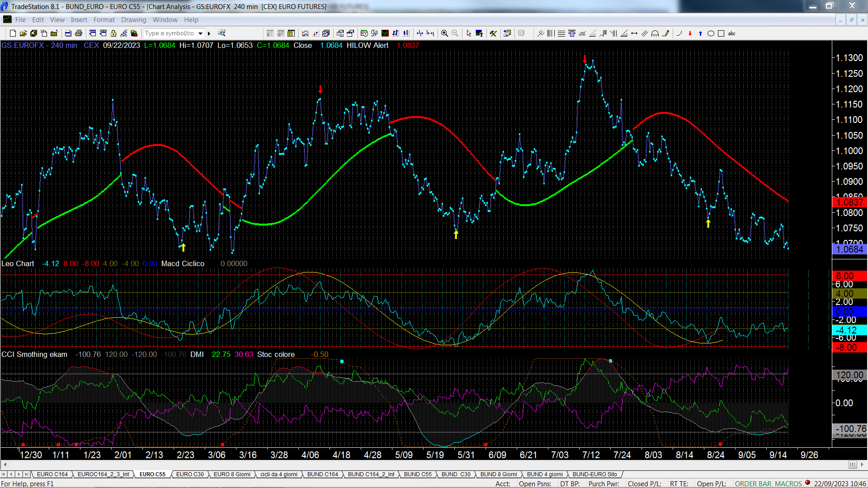Select the horizontal lines drawing tool
This screenshot has width=868, height=488.
click(x=561, y=33)
